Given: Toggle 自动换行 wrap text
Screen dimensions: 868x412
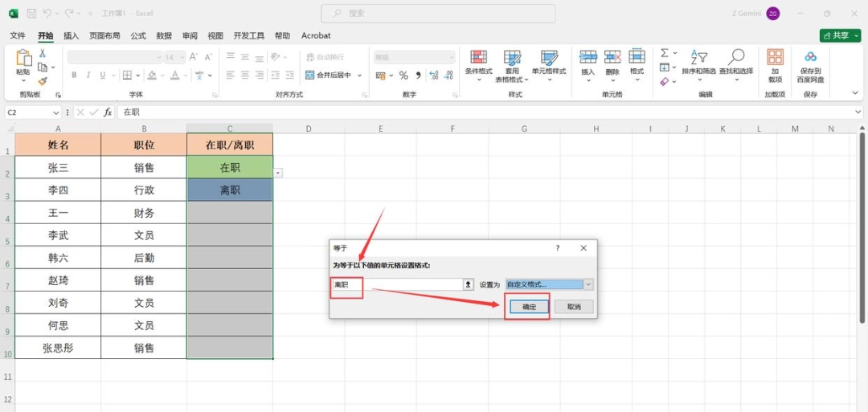Looking at the screenshot, I should click(325, 57).
